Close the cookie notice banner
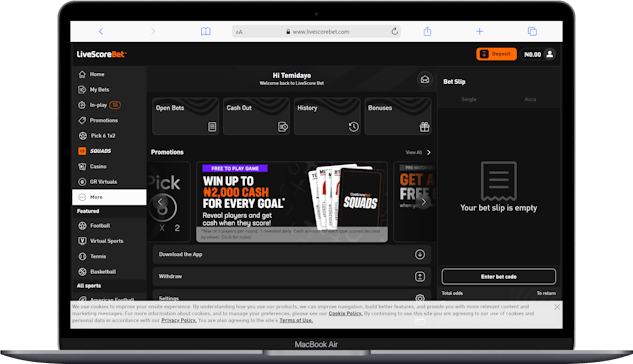 pos(557,307)
